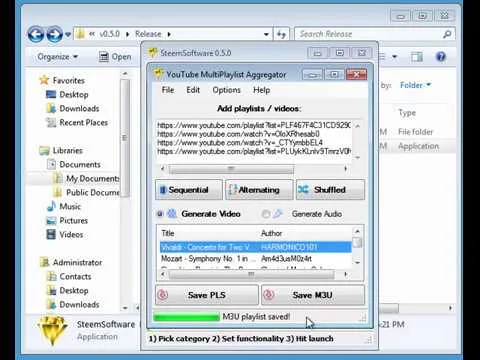Click the Explorer Forward navigation arrow
Image resolution: width=480 pixels, height=360 pixels.
(x=54, y=34)
